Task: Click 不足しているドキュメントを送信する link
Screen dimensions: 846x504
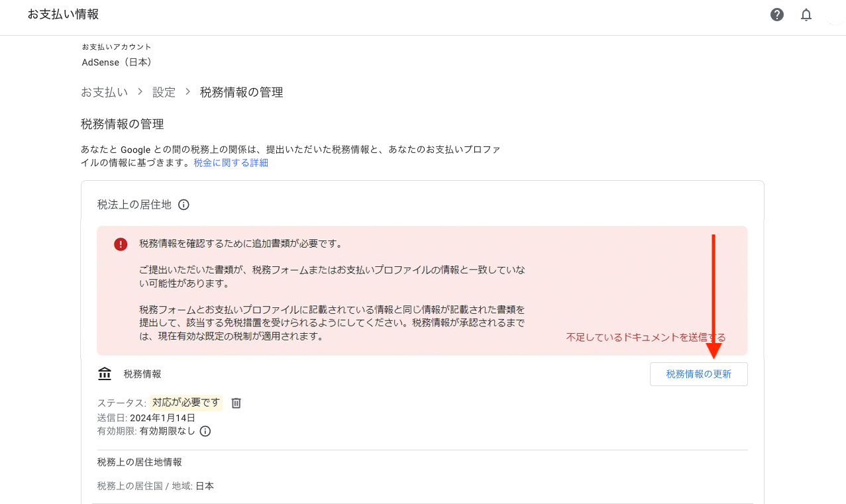Action: click(645, 337)
